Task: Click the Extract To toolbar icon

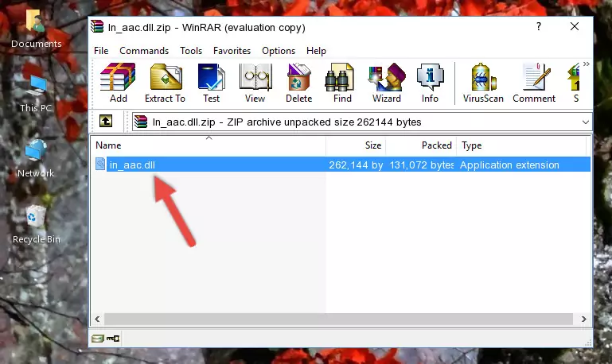Action: (165, 83)
